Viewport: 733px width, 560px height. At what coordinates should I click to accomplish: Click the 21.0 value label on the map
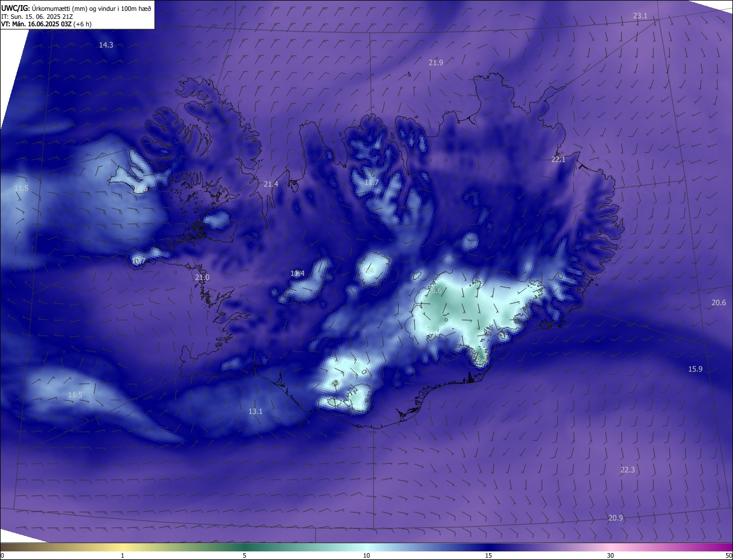pyautogui.click(x=202, y=277)
